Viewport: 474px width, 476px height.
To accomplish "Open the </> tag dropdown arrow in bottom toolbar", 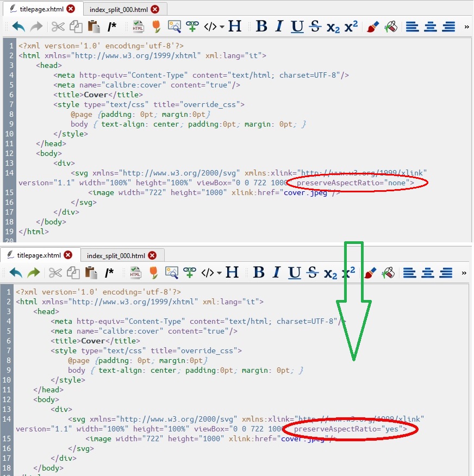I will tap(219, 273).
